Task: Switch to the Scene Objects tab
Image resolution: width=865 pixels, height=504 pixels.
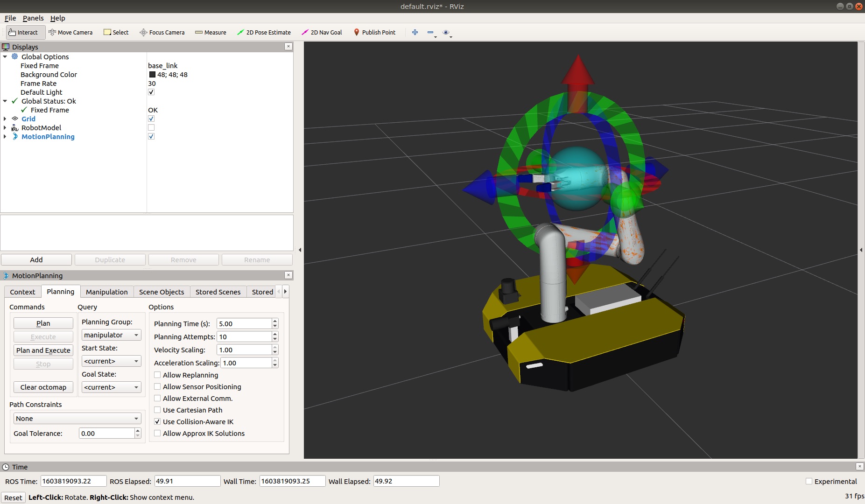Action: [x=162, y=292]
